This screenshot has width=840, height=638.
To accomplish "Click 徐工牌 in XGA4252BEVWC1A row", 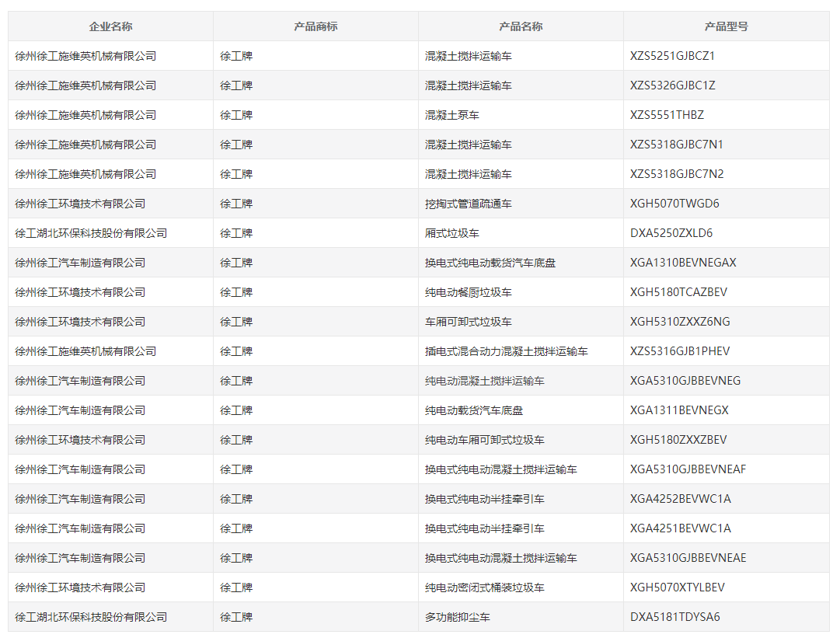I will 236,499.
